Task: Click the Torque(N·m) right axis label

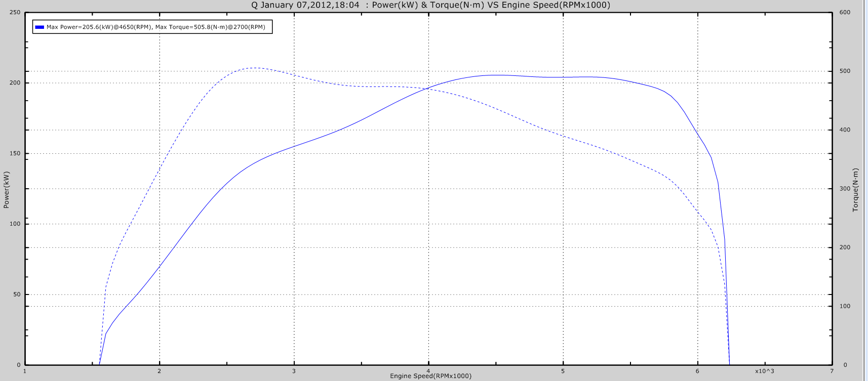Action: pyautogui.click(x=855, y=190)
